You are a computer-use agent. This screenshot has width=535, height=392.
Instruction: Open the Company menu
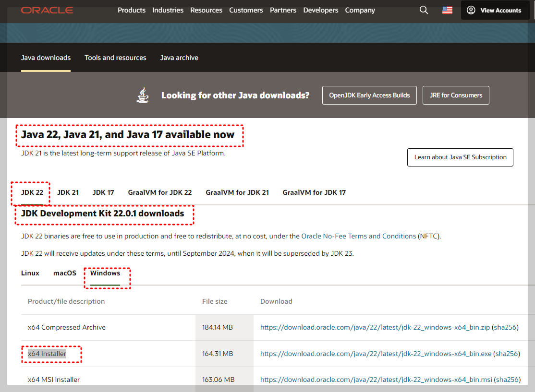pos(360,10)
